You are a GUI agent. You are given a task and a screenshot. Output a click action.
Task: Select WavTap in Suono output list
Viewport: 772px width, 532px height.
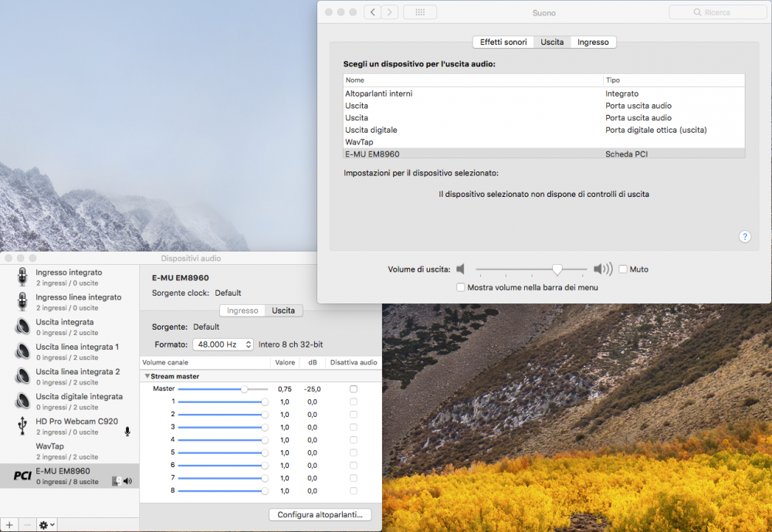pos(544,142)
